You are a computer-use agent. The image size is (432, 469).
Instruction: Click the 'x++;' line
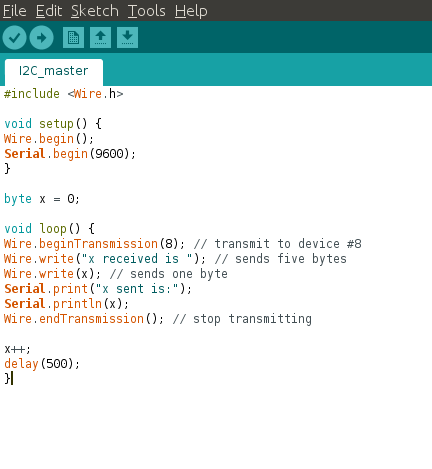point(18,349)
